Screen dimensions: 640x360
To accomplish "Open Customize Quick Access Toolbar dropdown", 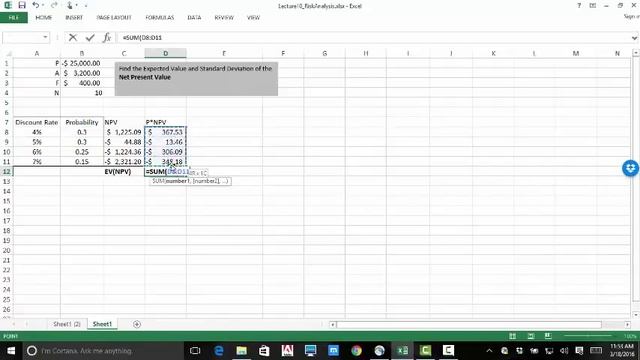I will click(86, 6).
